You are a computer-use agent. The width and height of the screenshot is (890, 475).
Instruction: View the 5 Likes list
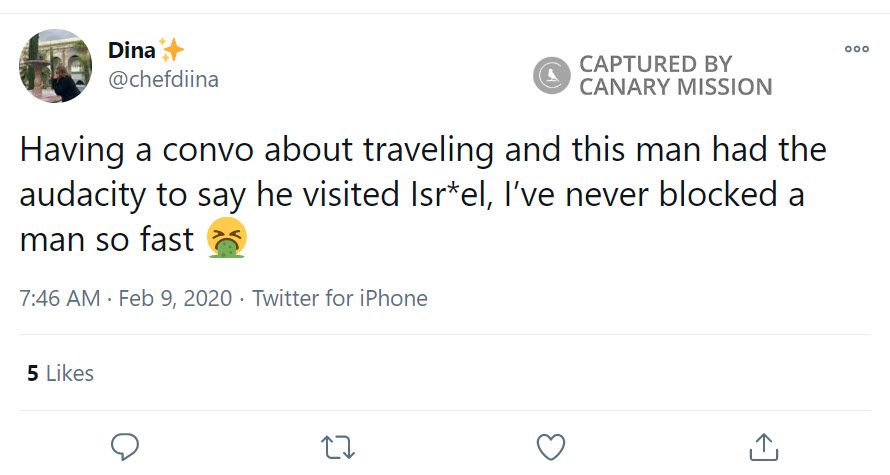coord(61,373)
